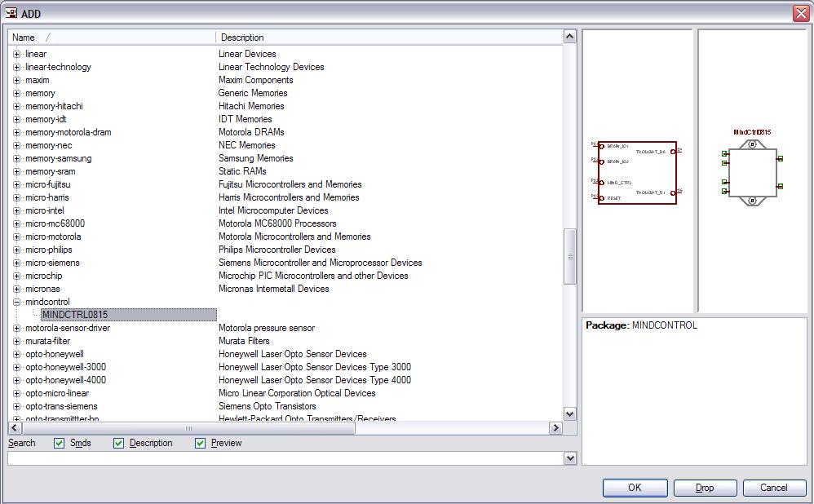814x504 pixels.
Task: Collapse the mindcontrol library node
Action: point(16,302)
